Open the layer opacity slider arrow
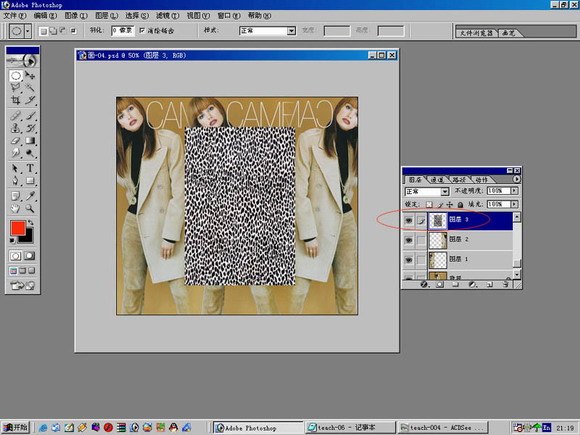The width and height of the screenshot is (580, 435). click(x=514, y=190)
